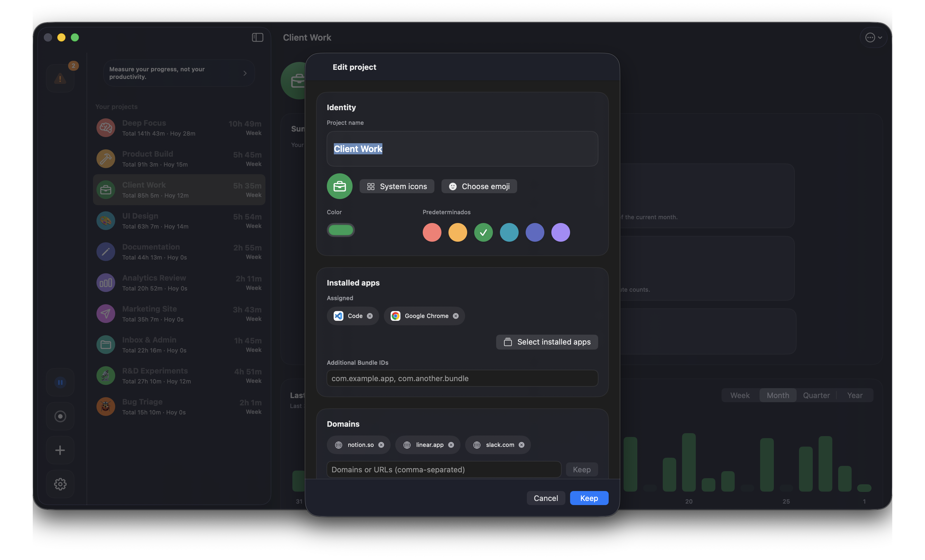
Task: Collapse the sidebar with the panel icon
Action: pyautogui.click(x=257, y=37)
